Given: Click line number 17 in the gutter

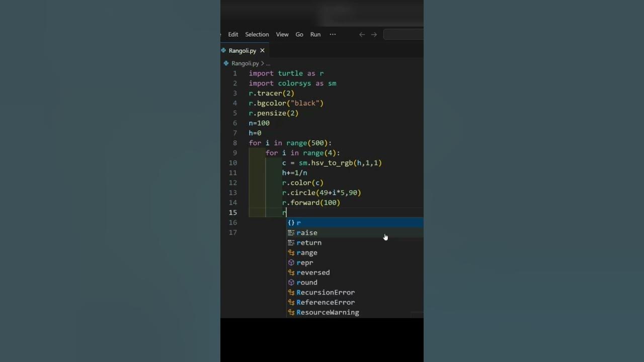Looking at the screenshot, I should (x=233, y=232).
